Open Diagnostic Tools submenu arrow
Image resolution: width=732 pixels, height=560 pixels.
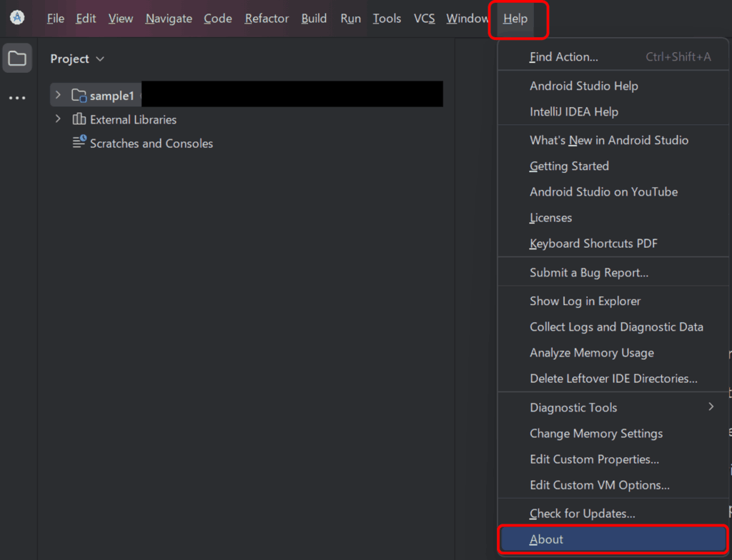coord(711,407)
